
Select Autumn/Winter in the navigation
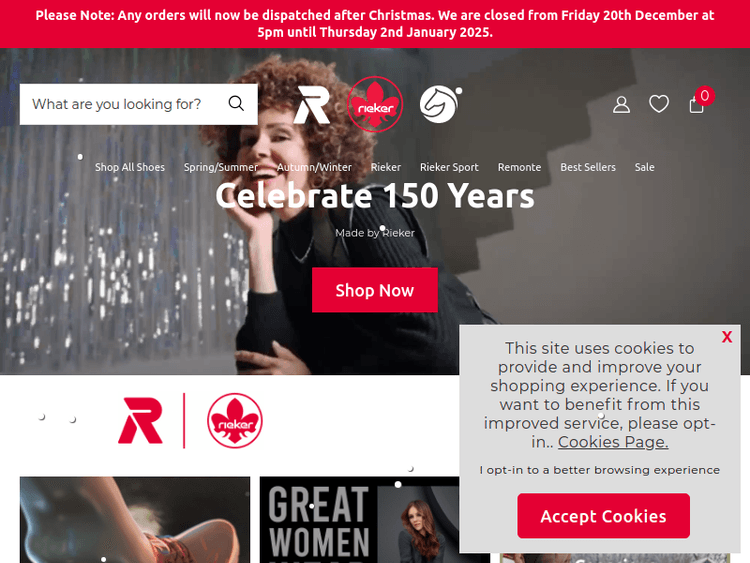pos(314,167)
